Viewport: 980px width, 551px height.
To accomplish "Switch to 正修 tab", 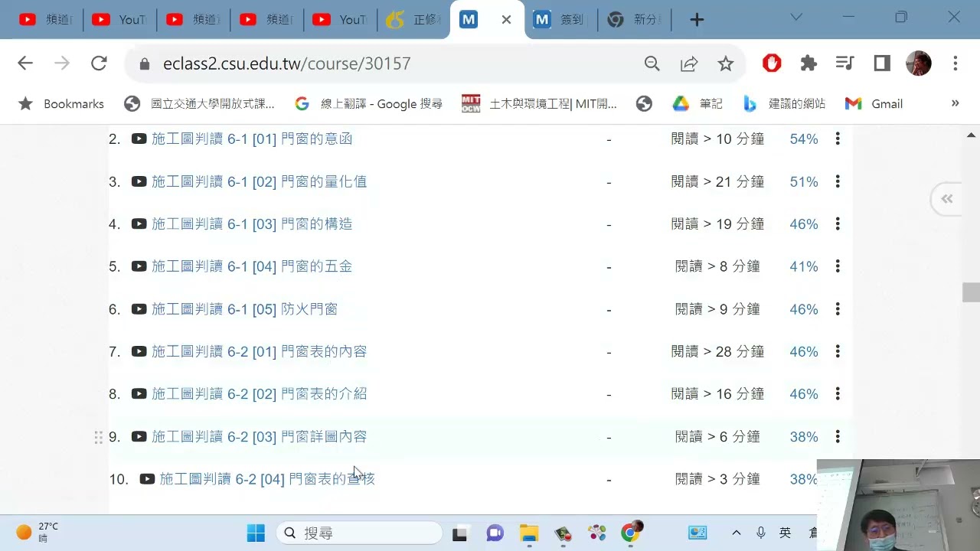I will pyautogui.click(x=413, y=20).
